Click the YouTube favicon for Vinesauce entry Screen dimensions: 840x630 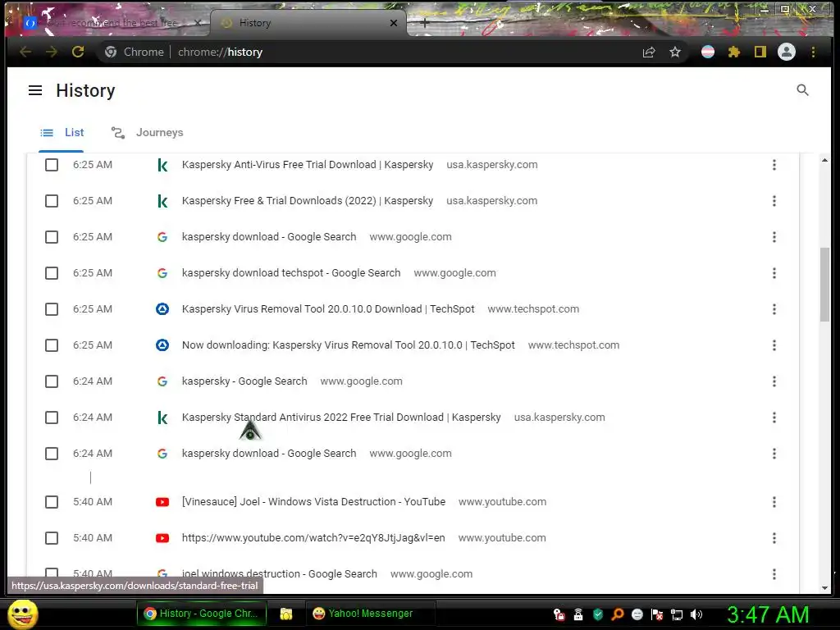click(162, 502)
